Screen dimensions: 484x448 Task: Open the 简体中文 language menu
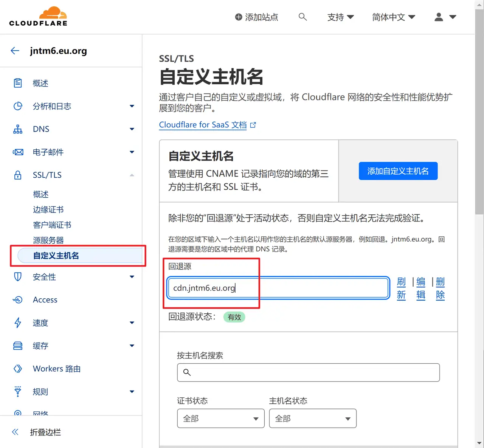(393, 17)
